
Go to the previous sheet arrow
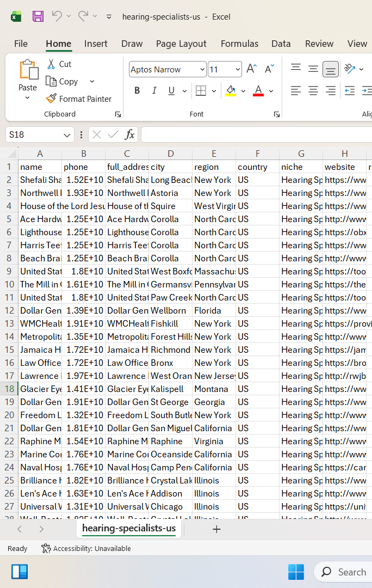coord(20,529)
